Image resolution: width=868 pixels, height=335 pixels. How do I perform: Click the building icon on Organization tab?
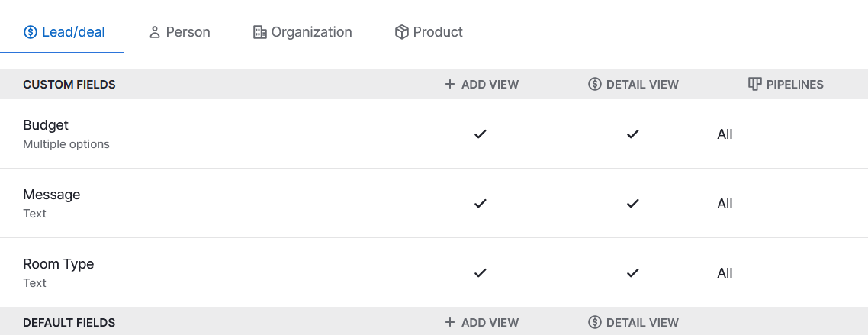(x=259, y=32)
